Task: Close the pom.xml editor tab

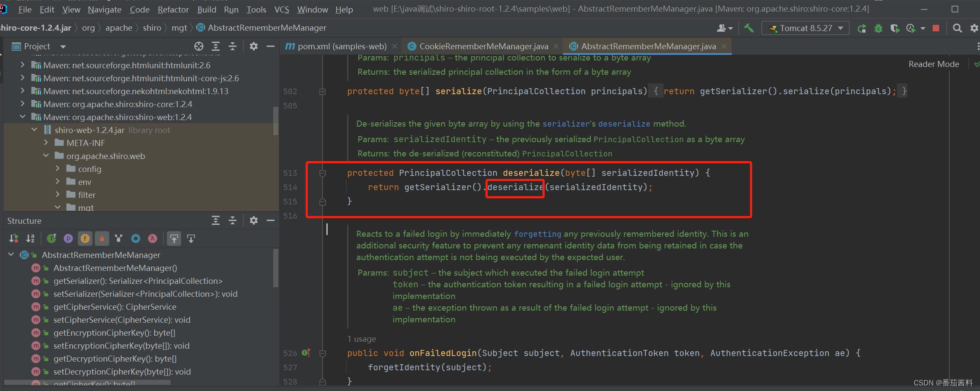Action: point(394,46)
